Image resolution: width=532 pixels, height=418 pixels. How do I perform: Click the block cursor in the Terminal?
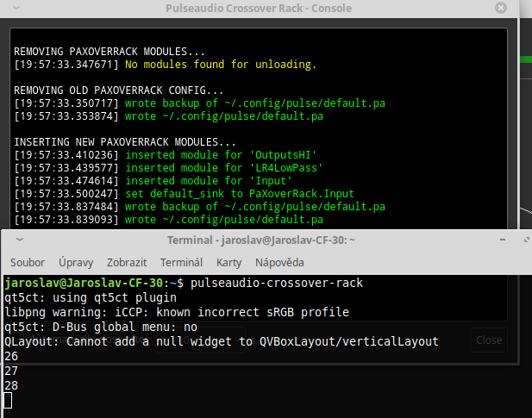point(8,401)
